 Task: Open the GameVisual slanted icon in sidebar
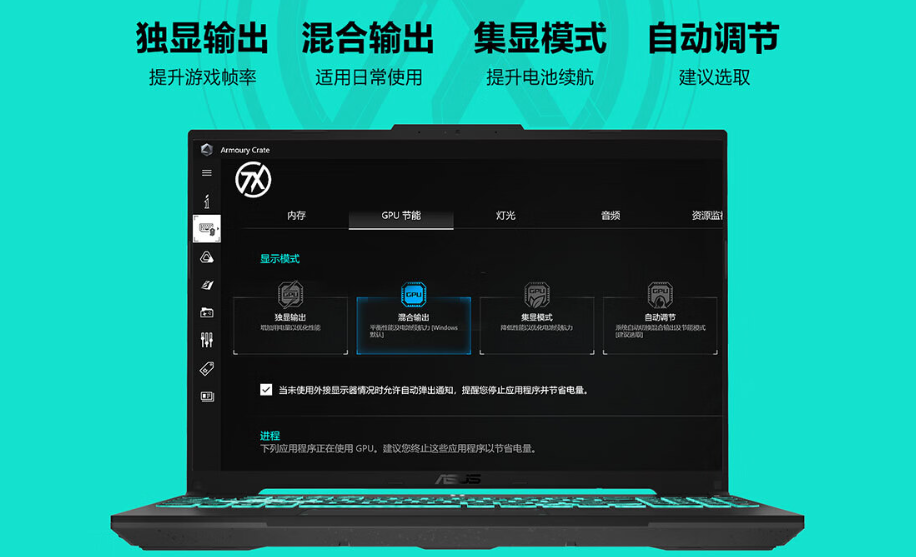point(207,285)
